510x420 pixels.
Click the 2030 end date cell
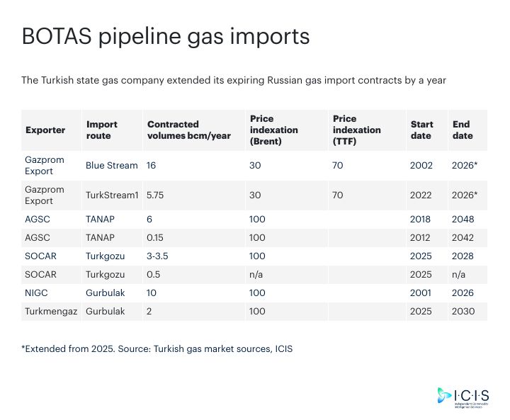(x=463, y=312)
